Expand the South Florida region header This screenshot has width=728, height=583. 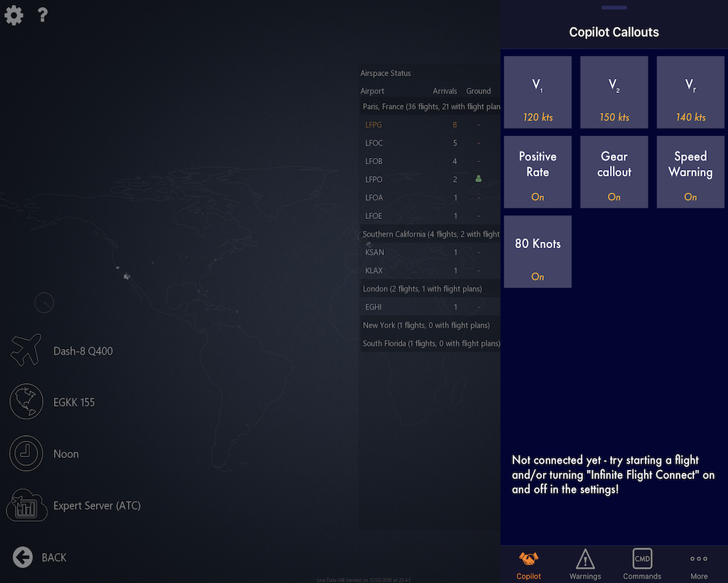tap(430, 343)
